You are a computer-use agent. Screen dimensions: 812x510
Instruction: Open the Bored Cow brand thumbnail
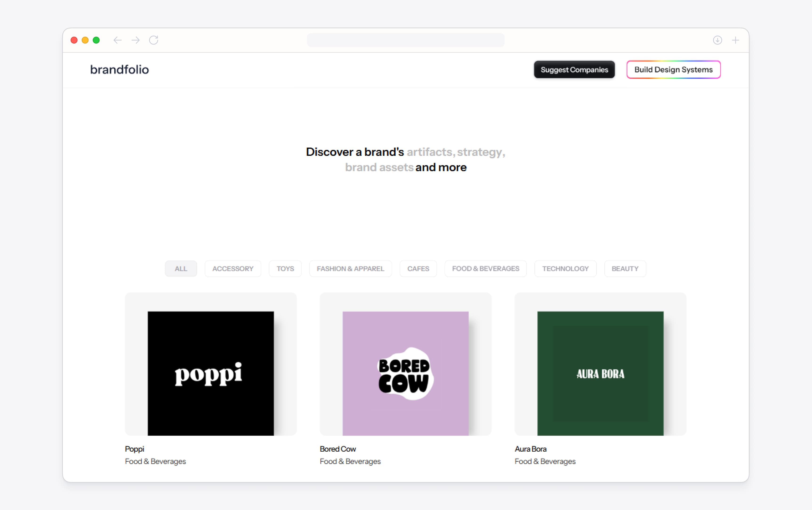[406, 364]
